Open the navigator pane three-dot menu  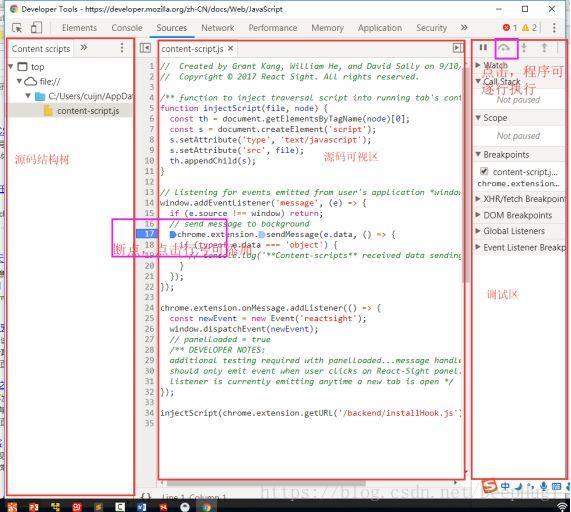[x=122, y=48]
